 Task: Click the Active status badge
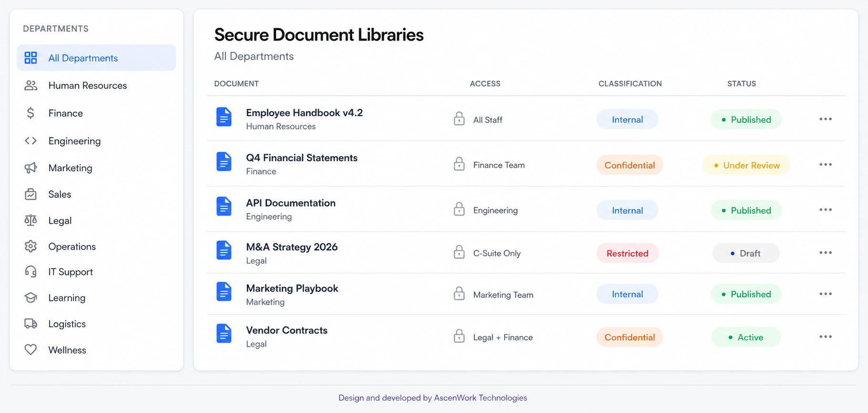click(x=746, y=337)
